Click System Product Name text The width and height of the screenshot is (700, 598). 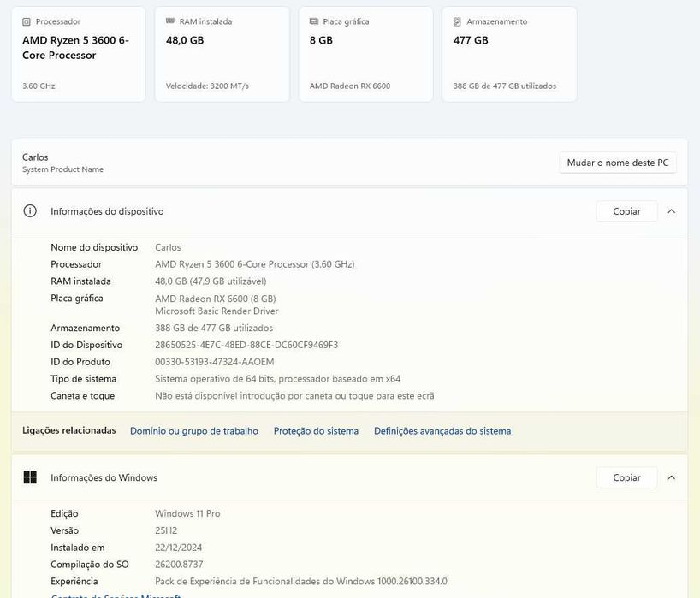(x=63, y=169)
